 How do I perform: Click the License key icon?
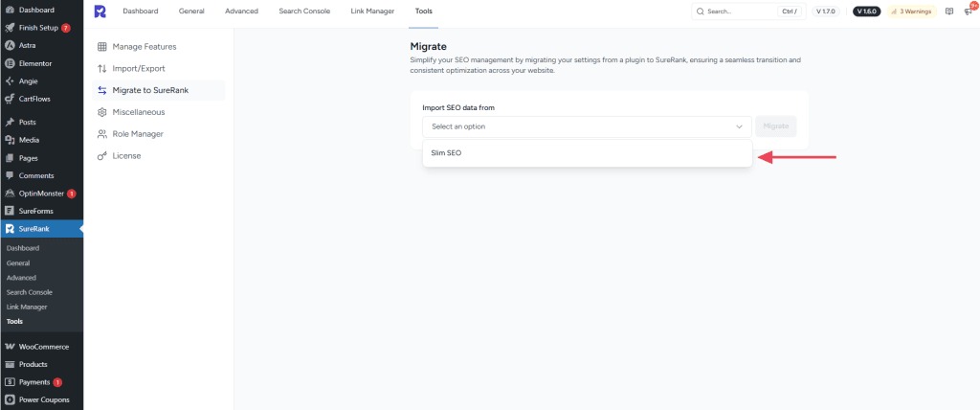click(x=102, y=156)
